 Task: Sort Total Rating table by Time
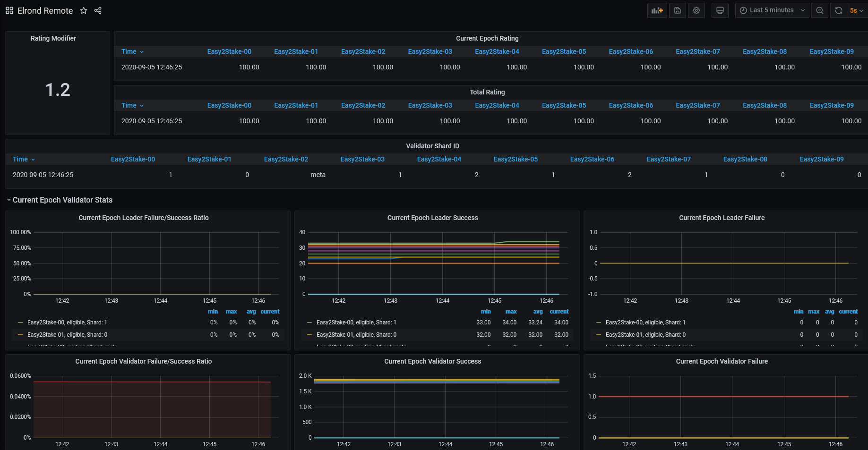click(132, 105)
